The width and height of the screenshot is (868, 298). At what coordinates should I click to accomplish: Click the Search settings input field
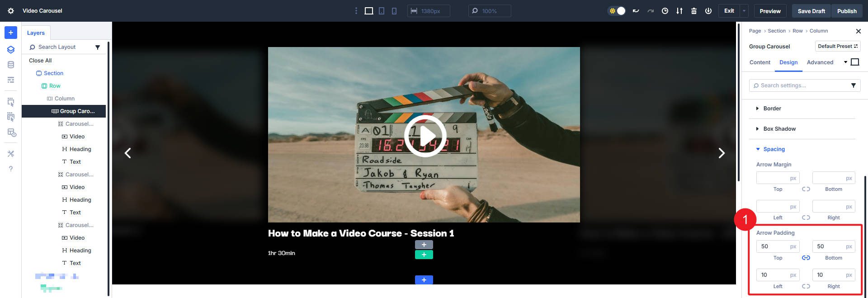click(800, 85)
